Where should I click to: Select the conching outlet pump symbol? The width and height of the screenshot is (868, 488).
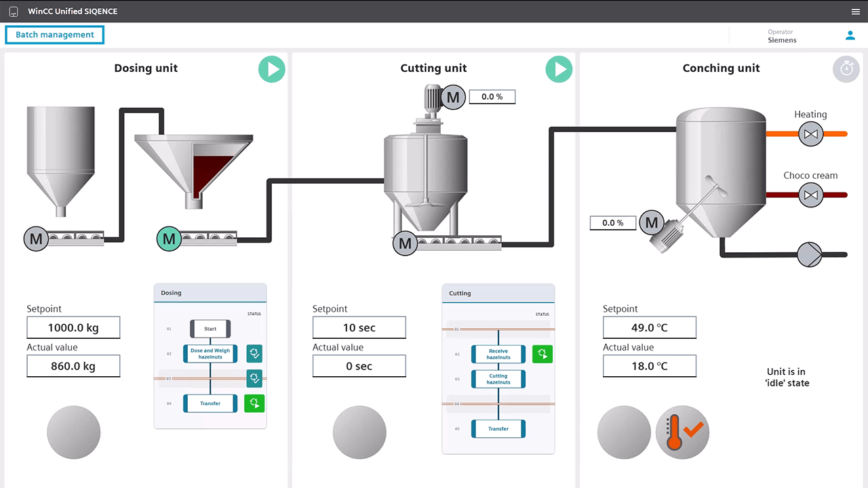pyautogui.click(x=809, y=255)
